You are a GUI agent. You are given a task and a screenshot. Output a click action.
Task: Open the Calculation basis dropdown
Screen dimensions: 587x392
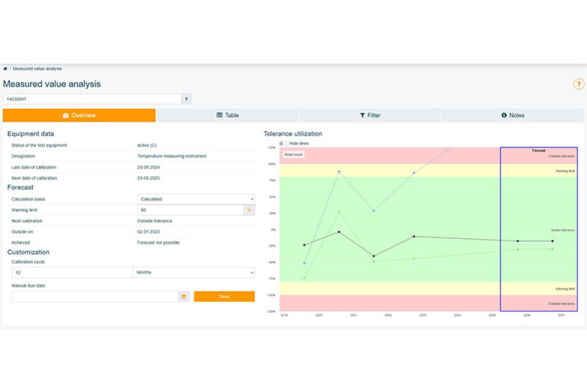196,199
